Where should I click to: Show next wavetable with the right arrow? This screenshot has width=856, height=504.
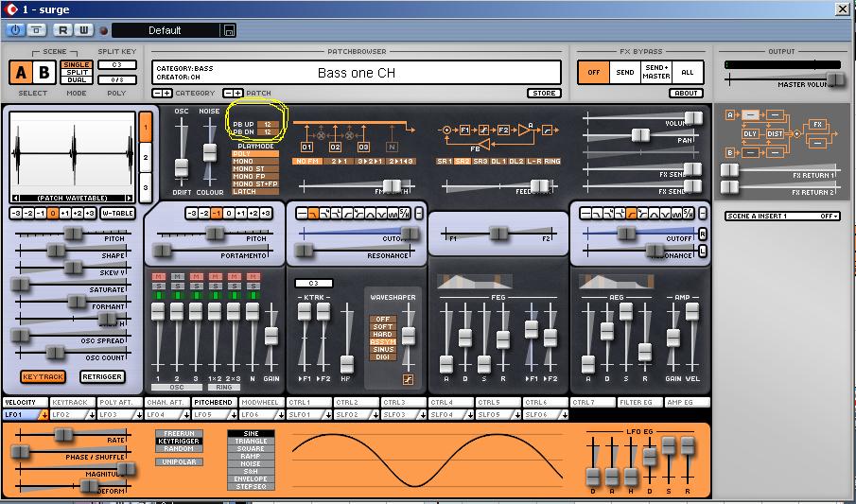pos(129,199)
